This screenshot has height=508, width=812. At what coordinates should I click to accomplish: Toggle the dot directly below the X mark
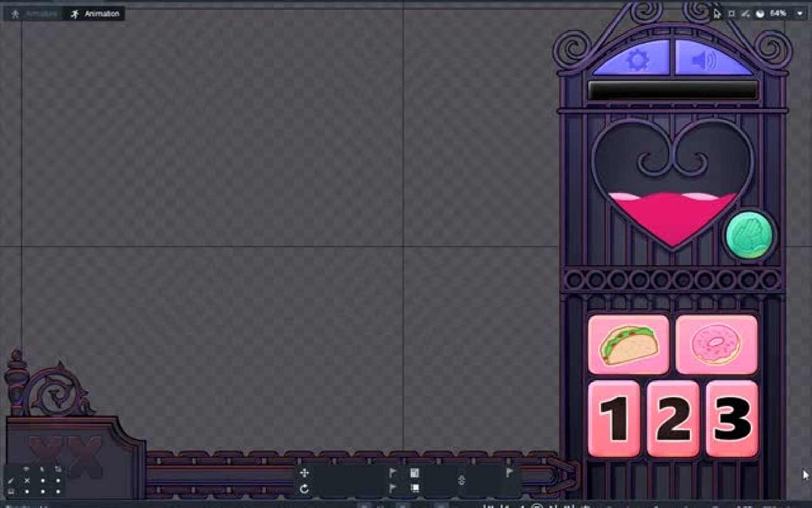[27, 491]
